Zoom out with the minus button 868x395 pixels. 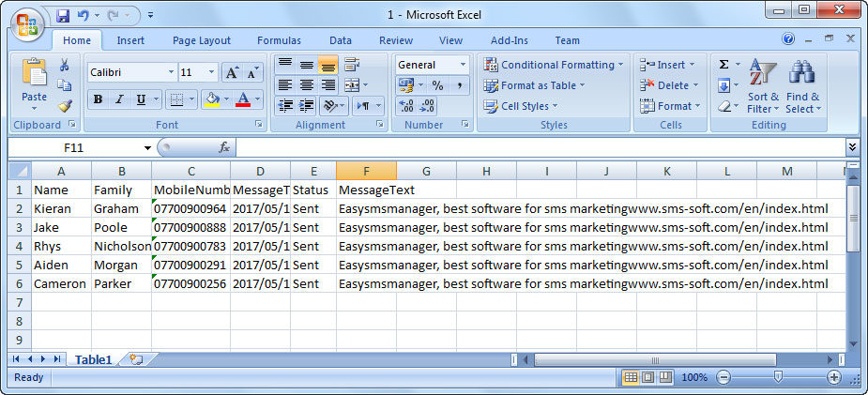(x=723, y=377)
